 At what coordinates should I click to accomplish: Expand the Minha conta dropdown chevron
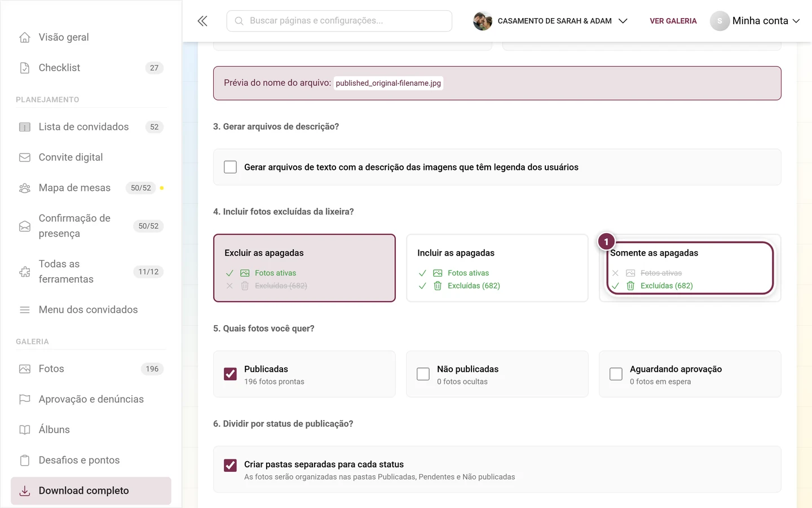(x=796, y=21)
